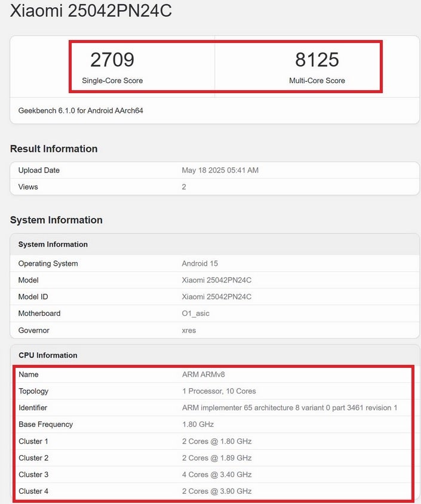Screen dimensions: 421x504
Task: Click the Cluster 4 value 2 Cores @ 3.90 GHz
Action: coord(217,491)
